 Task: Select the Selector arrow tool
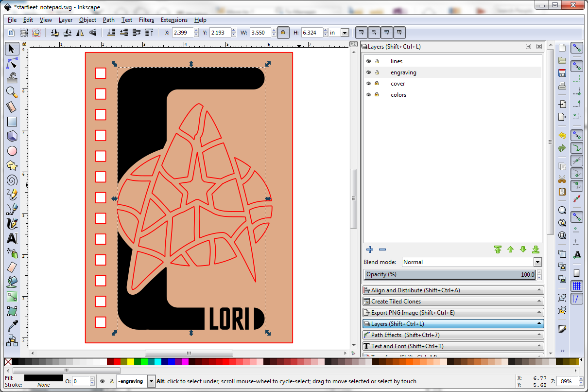(x=12, y=48)
